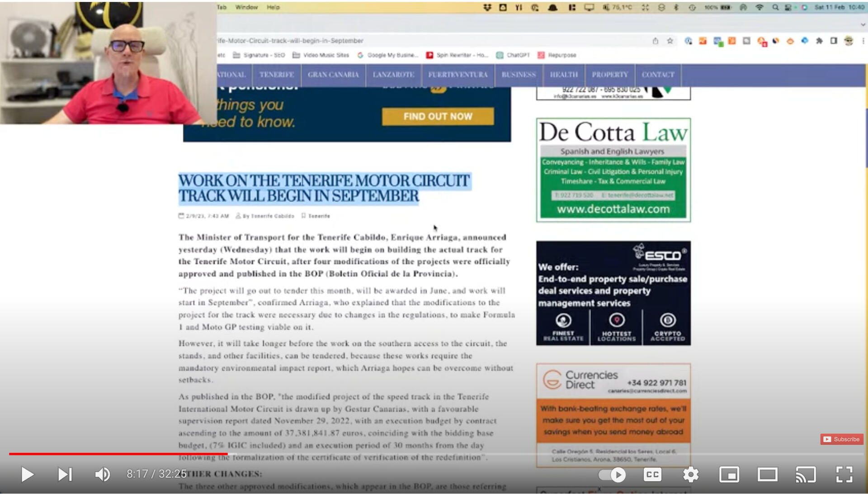Play the paused video
The height and width of the screenshot is (494, 868).
[x=27, y=475]
